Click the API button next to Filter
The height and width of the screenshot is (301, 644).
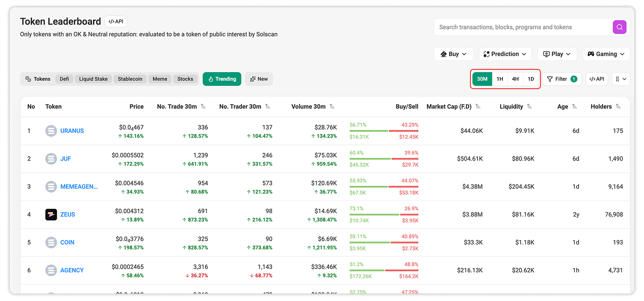[597, 79]
